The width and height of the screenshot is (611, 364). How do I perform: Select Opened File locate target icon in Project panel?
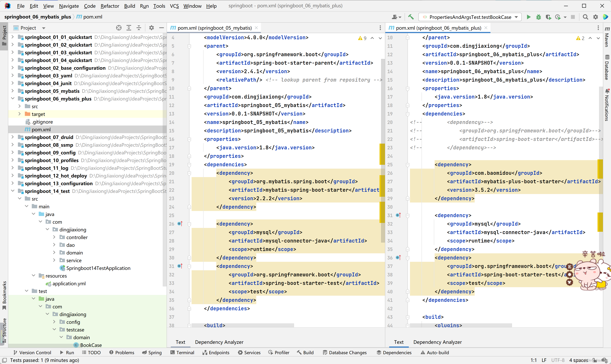tap(119, 28)
